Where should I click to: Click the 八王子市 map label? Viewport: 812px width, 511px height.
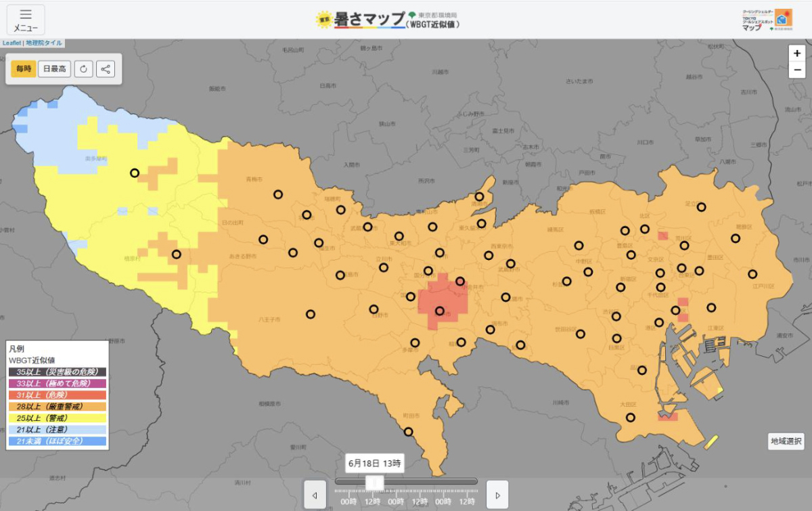269,319
